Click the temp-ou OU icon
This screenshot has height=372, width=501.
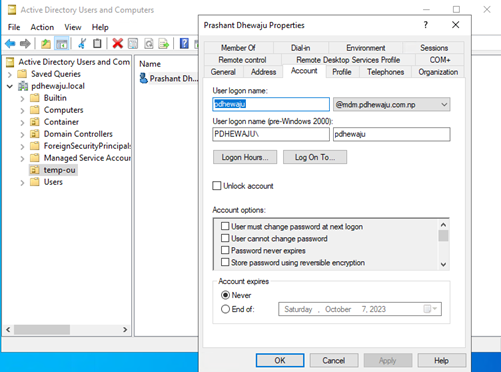coord(35,170)
